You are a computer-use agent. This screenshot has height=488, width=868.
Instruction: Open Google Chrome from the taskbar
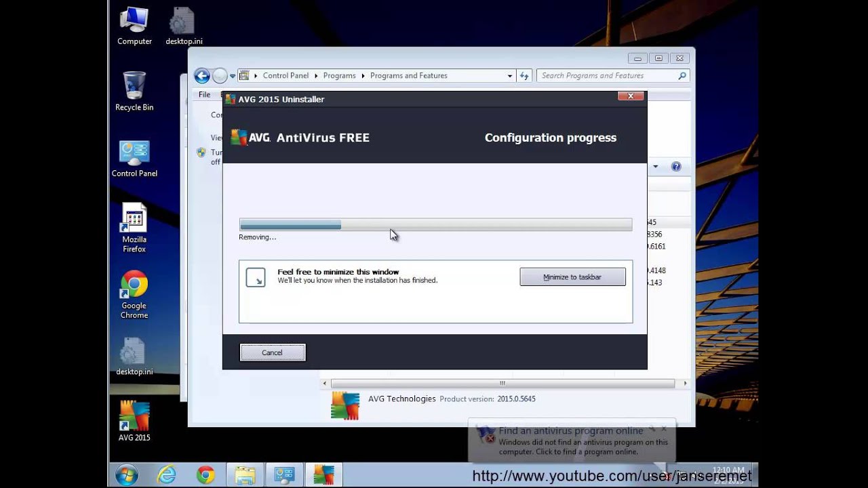pos(205,475)
